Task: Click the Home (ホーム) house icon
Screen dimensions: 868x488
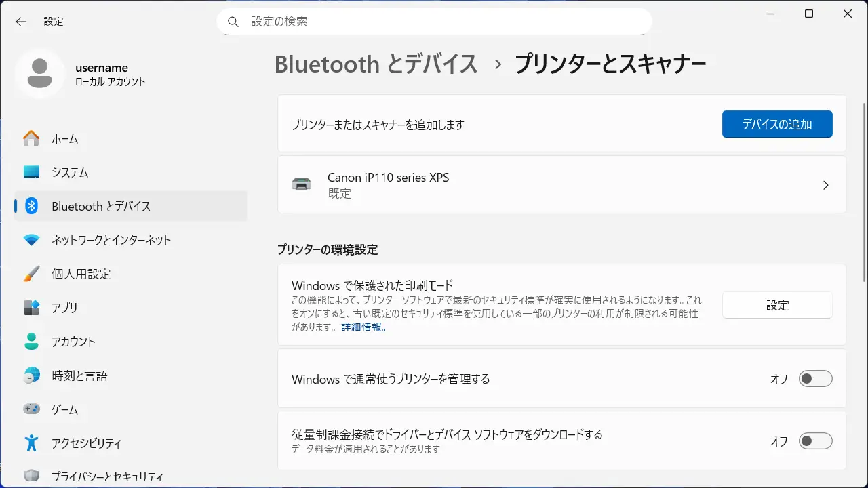Action: [31, 138]
